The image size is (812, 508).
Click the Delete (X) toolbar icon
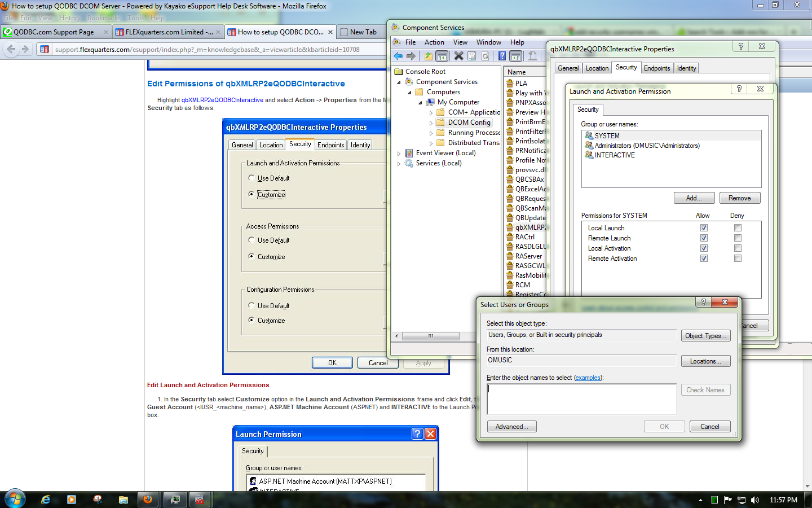pyautogui.click(x=458, y=56)
